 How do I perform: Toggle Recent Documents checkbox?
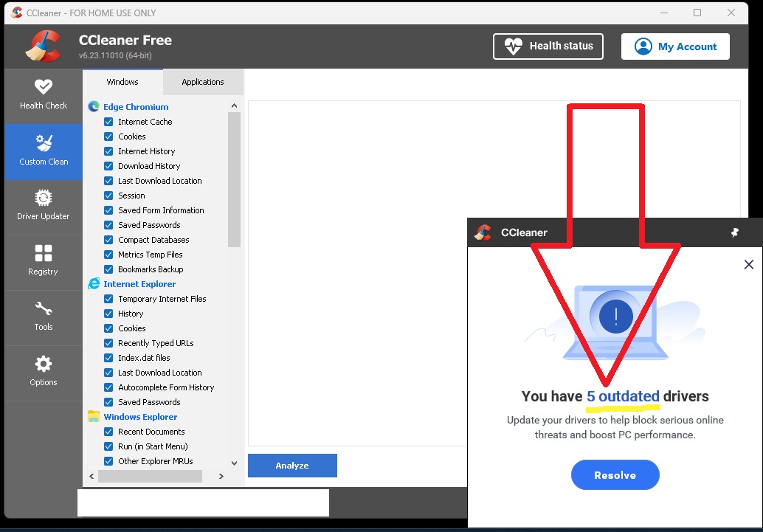click(108, 432)
